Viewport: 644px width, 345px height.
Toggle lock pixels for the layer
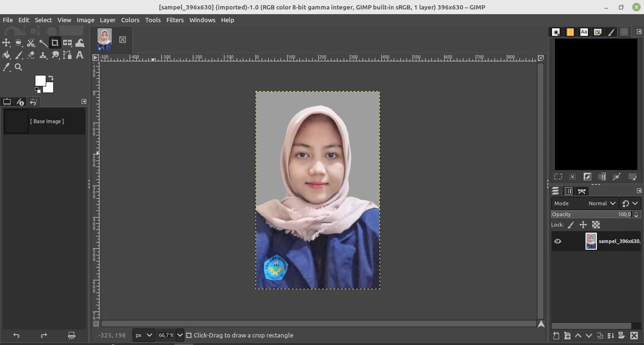tap(570, 225)
